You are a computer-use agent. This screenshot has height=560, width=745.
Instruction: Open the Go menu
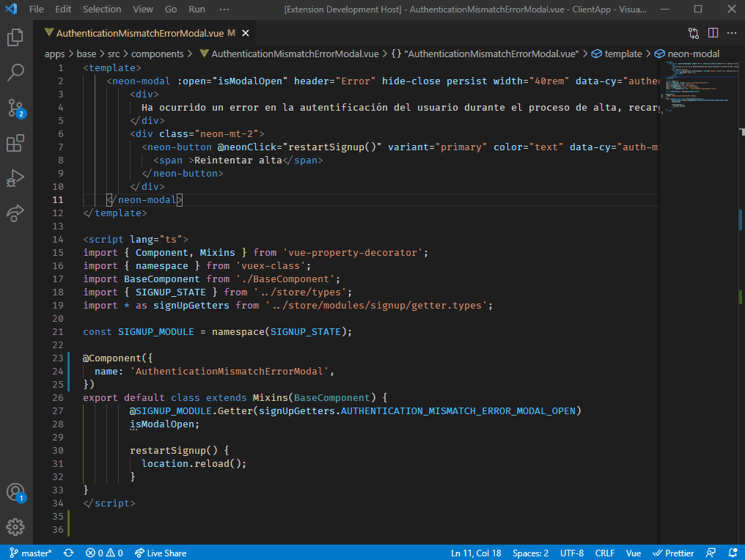click(171, 9)
